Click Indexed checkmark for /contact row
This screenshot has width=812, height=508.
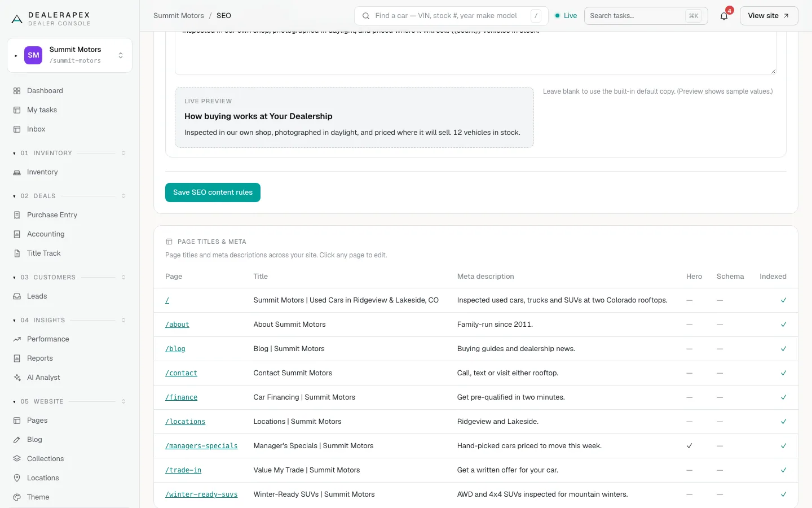point(783,373)
